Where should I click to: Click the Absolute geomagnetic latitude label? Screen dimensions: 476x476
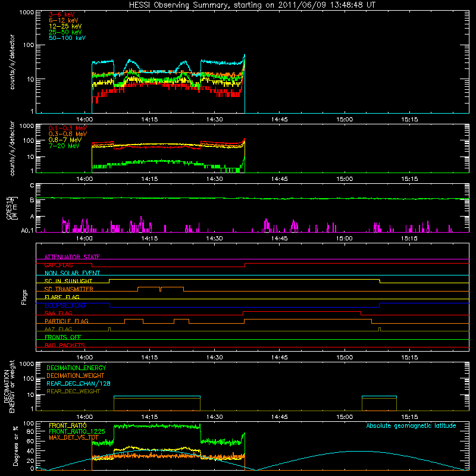coord(411,425)
